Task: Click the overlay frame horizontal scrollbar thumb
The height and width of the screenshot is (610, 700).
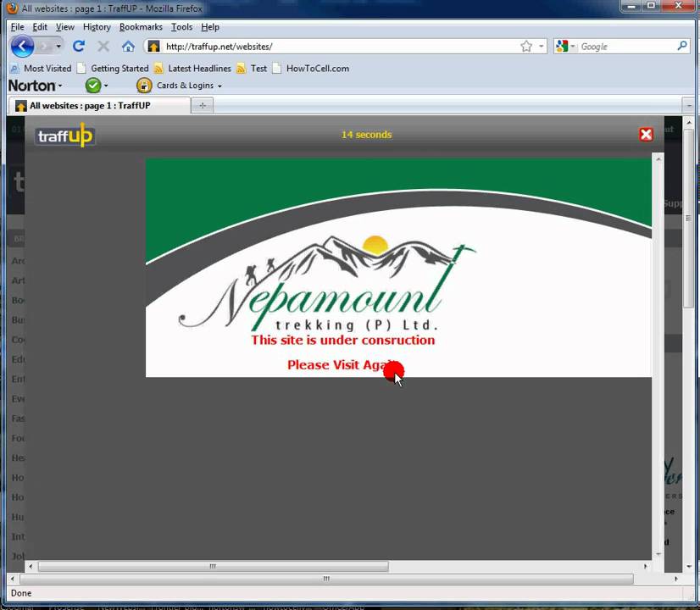Action: (x=214, y=566)
